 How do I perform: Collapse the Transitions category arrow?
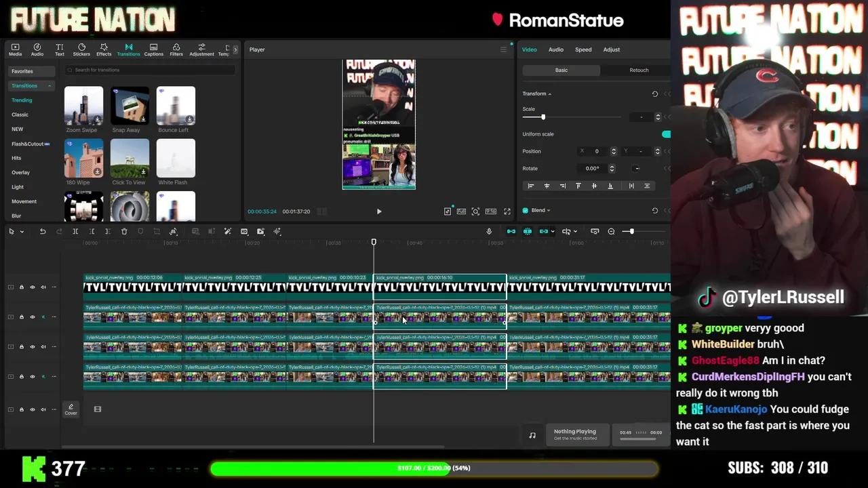pyautogui.click(x=49, y=86)
